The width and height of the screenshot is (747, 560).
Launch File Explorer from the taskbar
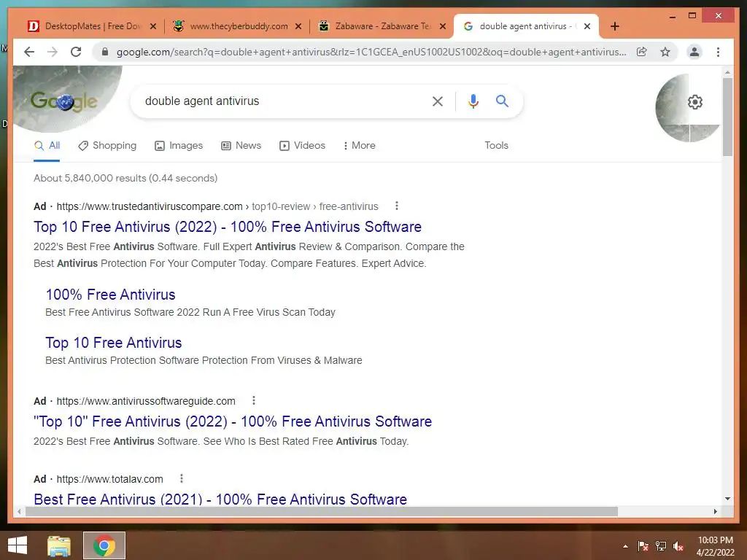coord(59,545)
